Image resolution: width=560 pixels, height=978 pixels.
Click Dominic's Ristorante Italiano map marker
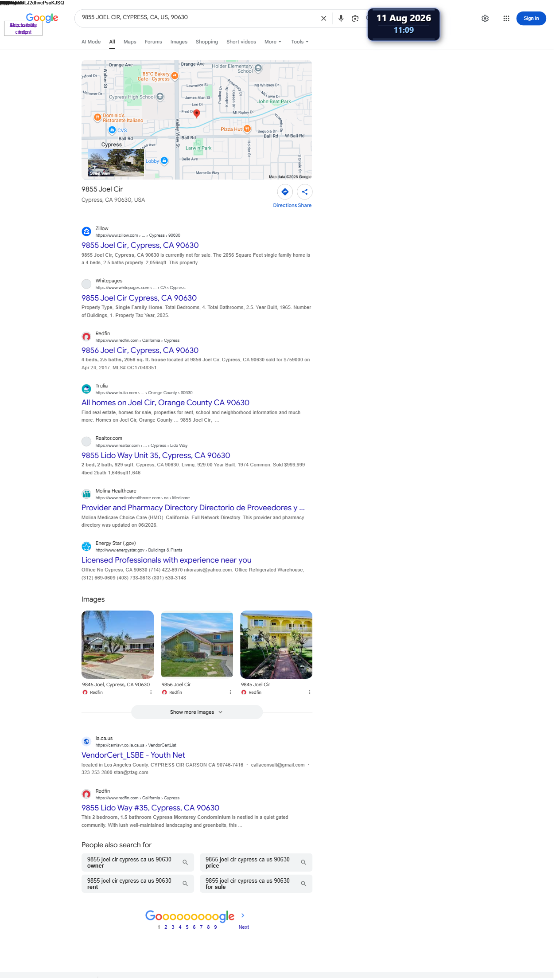(97, 117)
